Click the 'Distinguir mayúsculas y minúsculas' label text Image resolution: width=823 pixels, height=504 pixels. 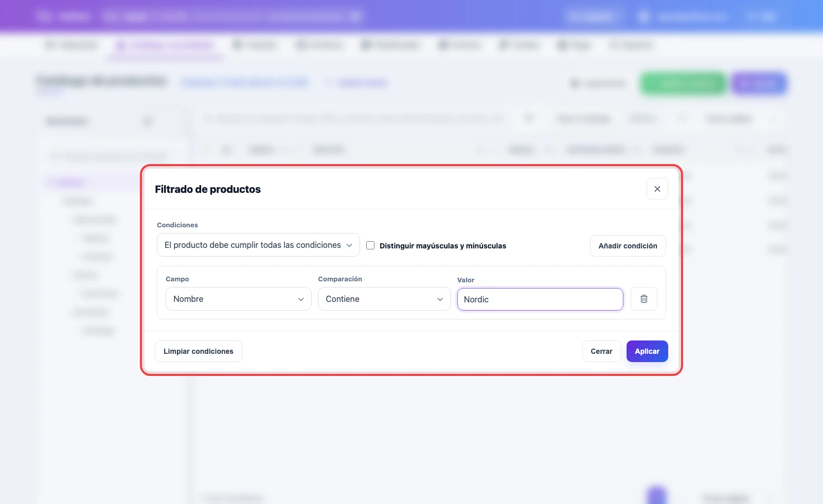pos(443,246)
